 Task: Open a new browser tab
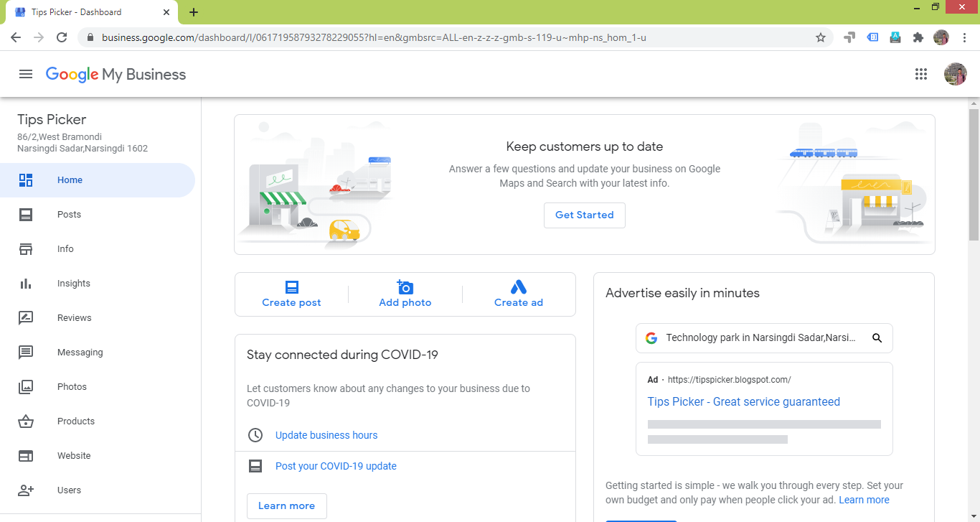click(x=194, y=12)
